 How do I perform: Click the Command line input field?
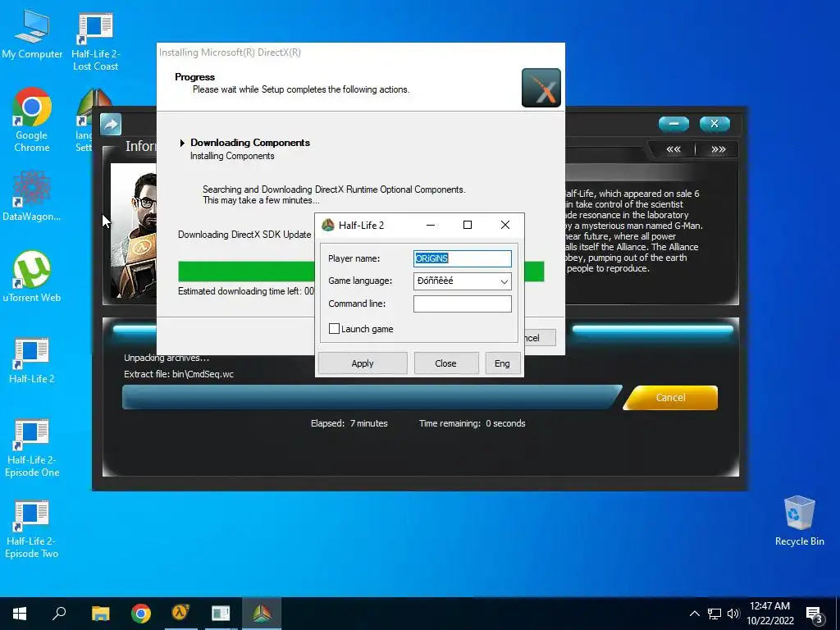click(x=463, y=304)
